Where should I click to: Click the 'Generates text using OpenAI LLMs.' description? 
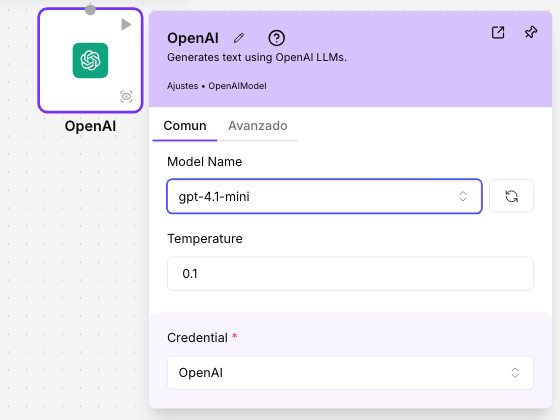pyautogui.click(x=257, y=57)
